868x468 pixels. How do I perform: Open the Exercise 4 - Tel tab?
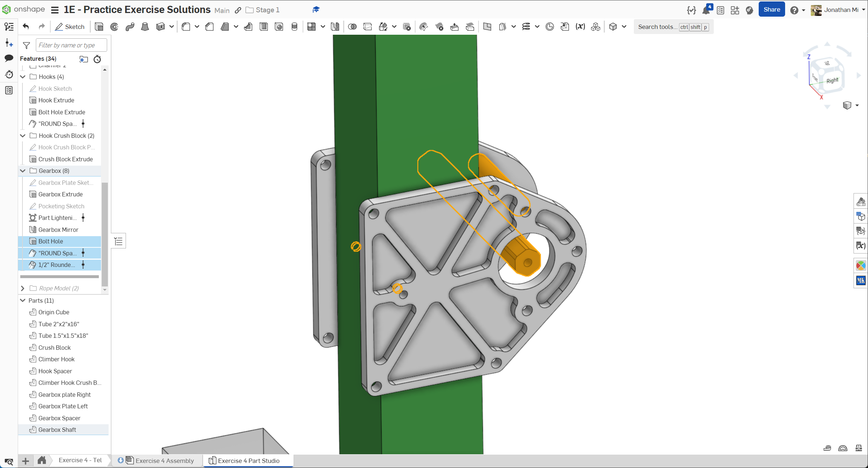click(80, 460)
